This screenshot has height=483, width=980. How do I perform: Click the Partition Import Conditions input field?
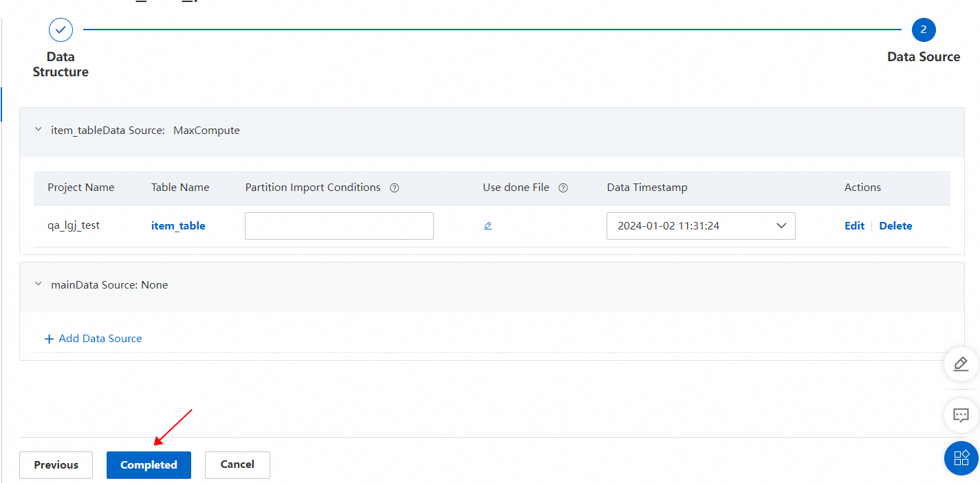pyautogui.click(x=339, y=225)
